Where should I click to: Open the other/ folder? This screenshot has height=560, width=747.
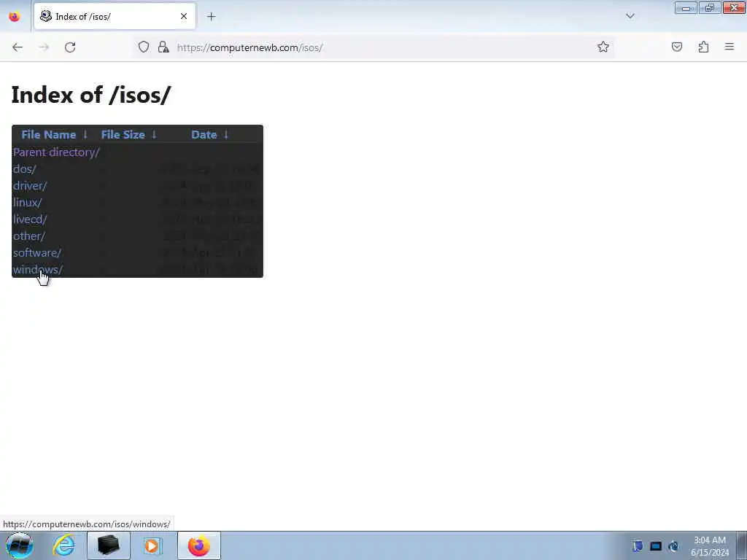pyautogui.click(x=29, y=236)
